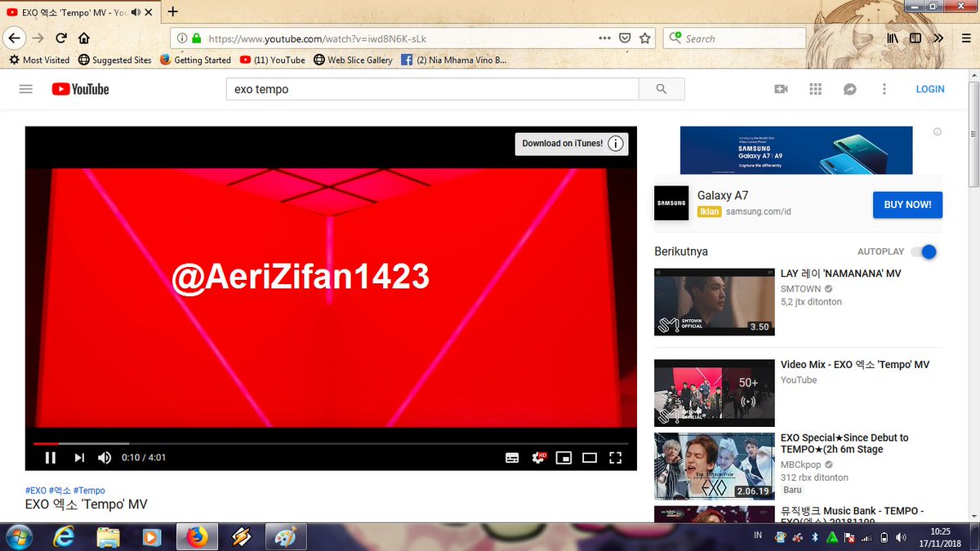
Task: Save the page to Pocket
Action: 625,38
